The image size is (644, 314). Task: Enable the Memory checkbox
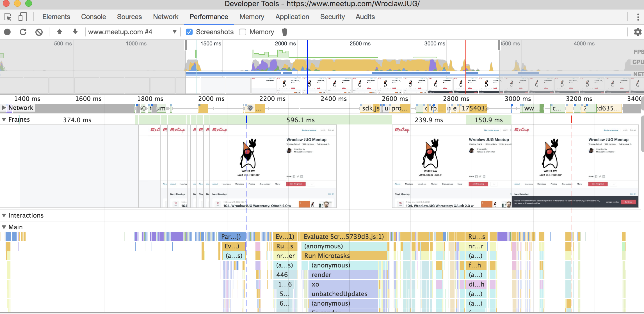pyautogui.click(x=243, y=32)
